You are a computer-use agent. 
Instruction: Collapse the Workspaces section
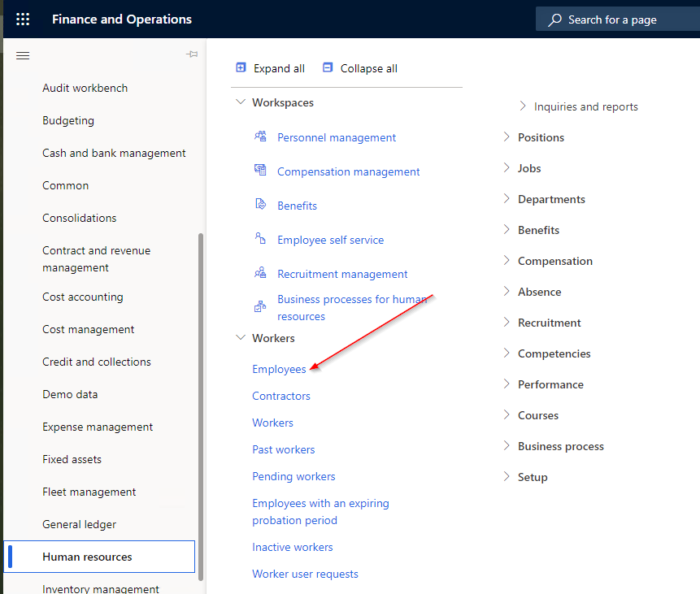click(240, 102)
